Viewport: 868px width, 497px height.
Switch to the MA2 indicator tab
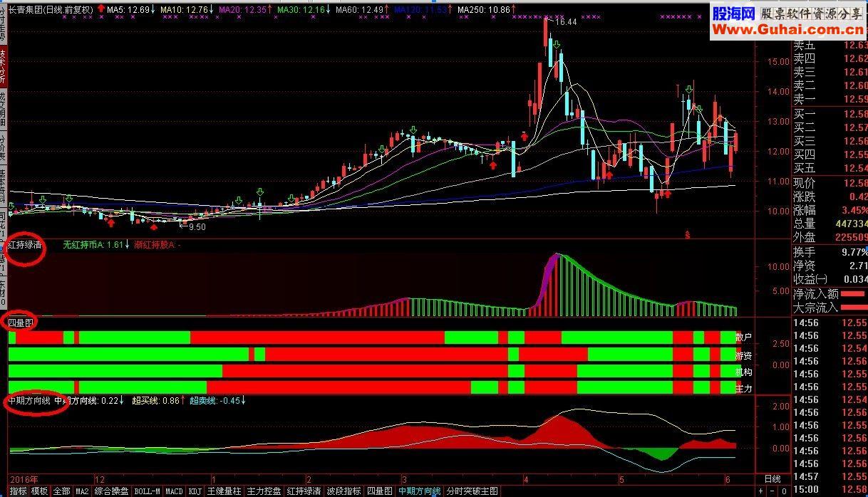click(x=83, y=491)
